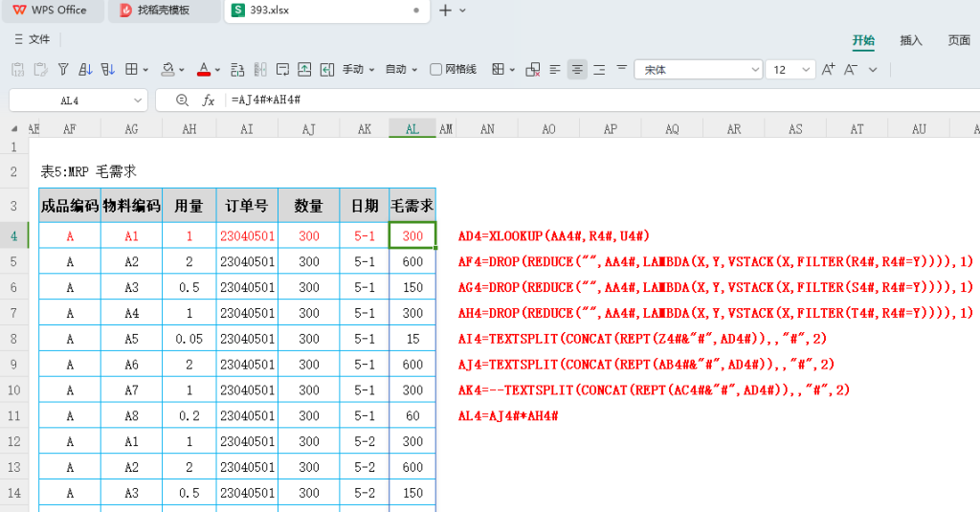Click the sort descending icon
This screenshot has width=980, height=512.
click(x=107, y=70)
